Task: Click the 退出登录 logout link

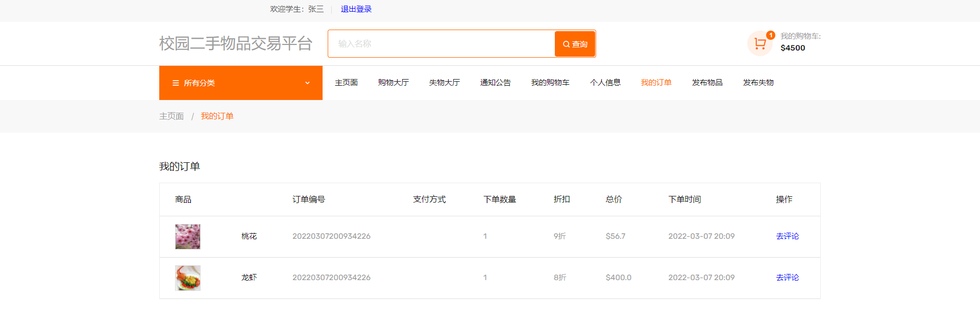Action: (x=356, y=9)
